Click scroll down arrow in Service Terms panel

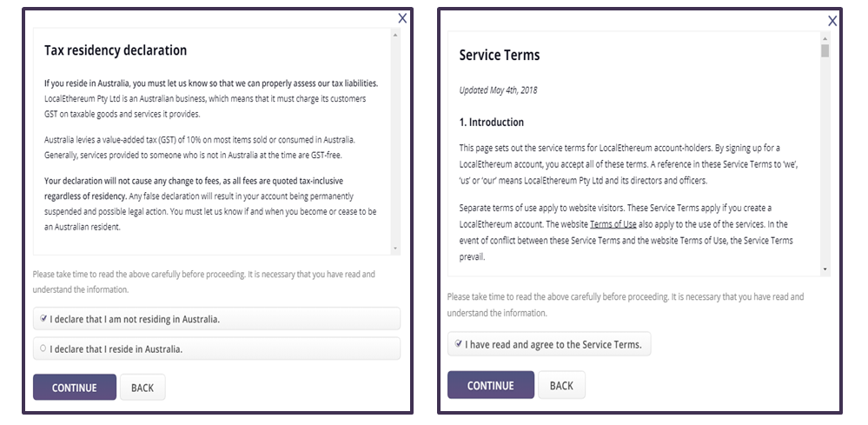pyautogui.click(x=825, y=269)
